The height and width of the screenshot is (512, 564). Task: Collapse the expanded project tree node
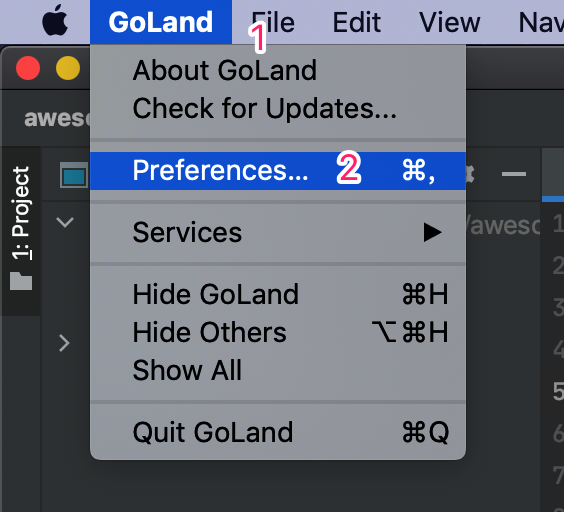[x=65, y=222]
